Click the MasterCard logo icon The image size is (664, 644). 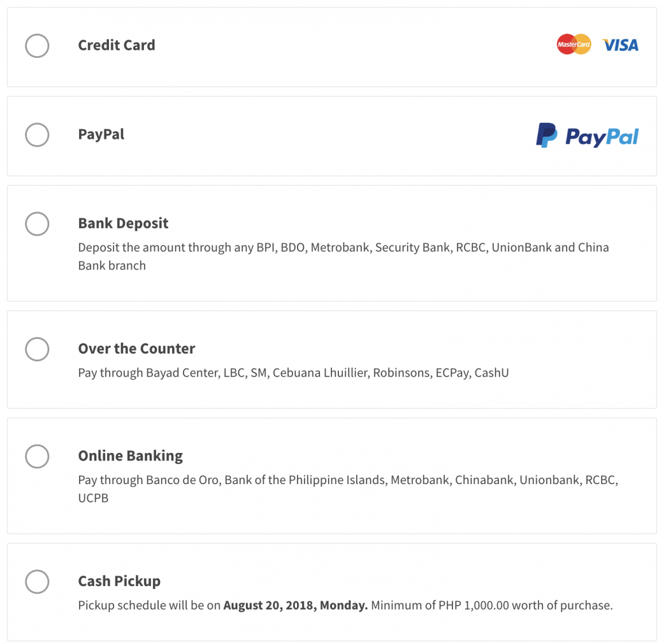tap(574, 45)
